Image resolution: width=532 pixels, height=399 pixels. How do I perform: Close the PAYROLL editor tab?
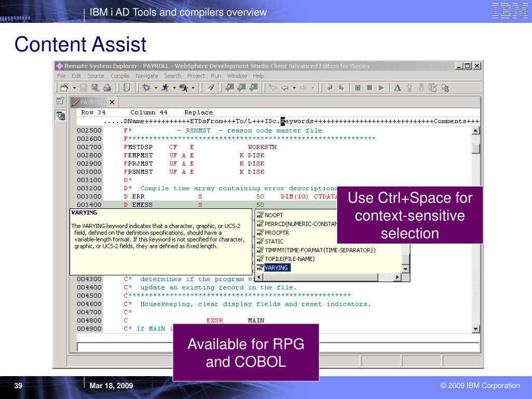coord(112,102)
